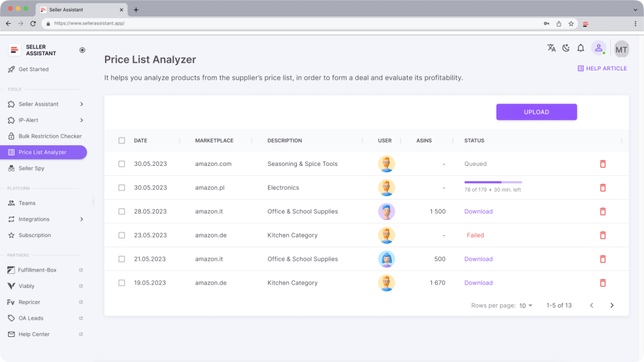The width and height of the screenshot is (644, 362).
Task: Check the row for Seasoning & Spice Tools
Action: [121, 163]
